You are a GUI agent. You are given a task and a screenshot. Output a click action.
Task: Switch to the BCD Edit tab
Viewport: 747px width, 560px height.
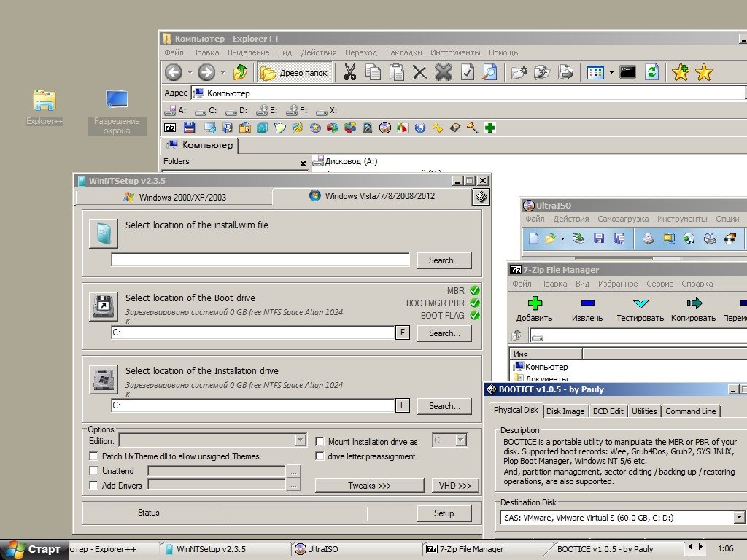click(x=608, y=411)
